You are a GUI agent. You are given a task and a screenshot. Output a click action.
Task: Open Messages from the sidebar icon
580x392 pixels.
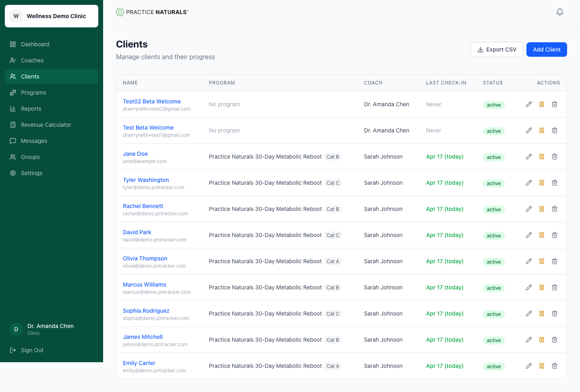[x=13, y=141]
